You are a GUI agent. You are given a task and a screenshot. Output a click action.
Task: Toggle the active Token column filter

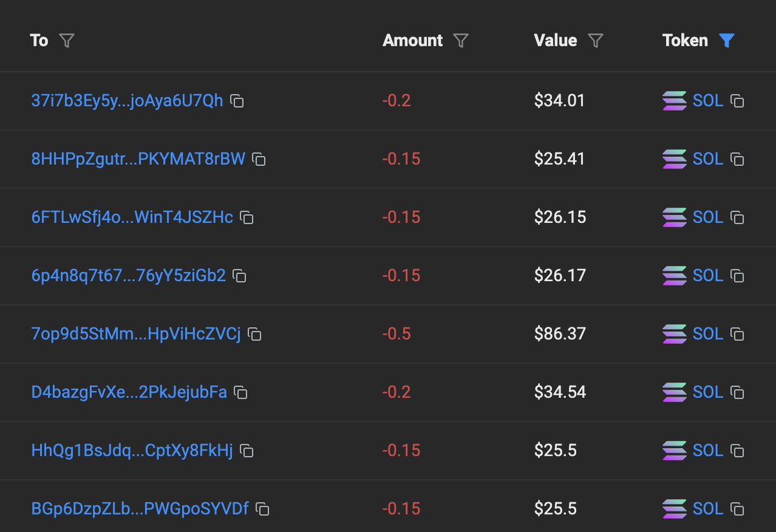click(727, 41)
